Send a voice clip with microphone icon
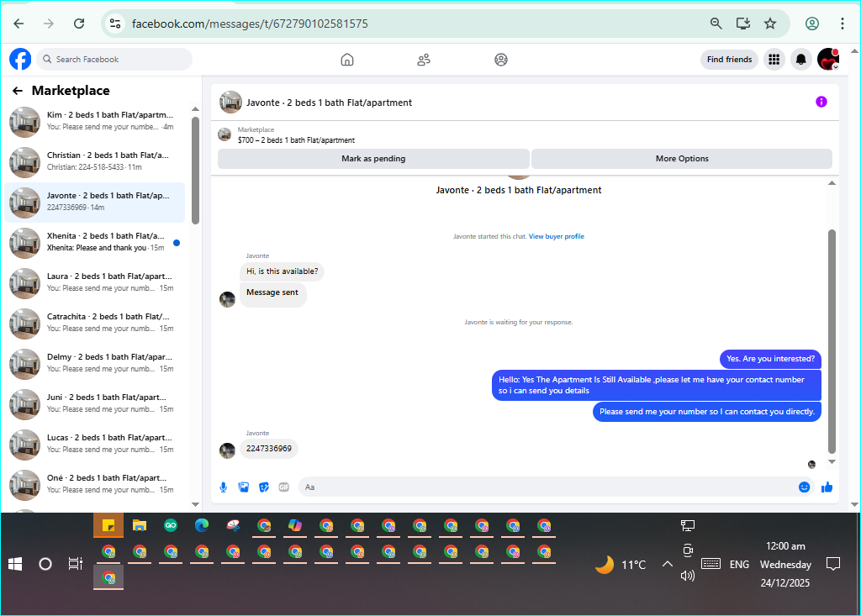Viewport: 861px width, 616px height. pyautogui.click(x=224, y=487)
